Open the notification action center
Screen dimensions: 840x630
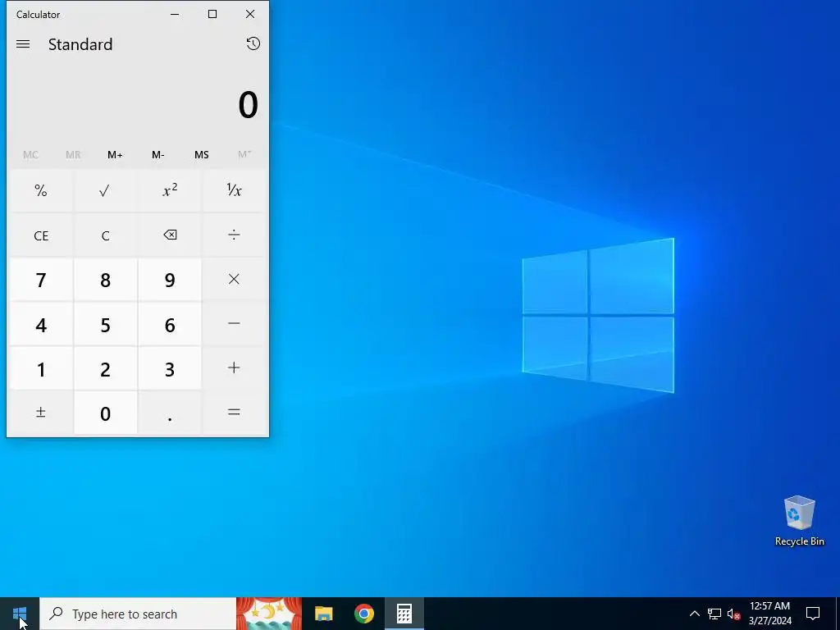(x=813, y=614)
